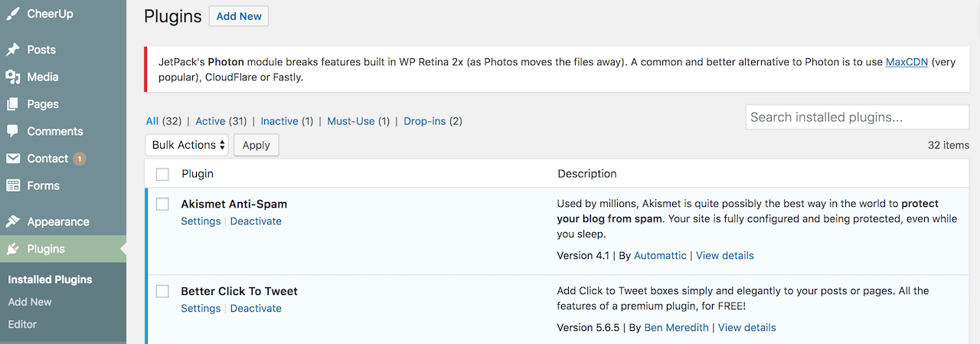Screen dimensions: 980x344
Task: Check the Better Click To Tweet checkbox
Action: [162, 291]
